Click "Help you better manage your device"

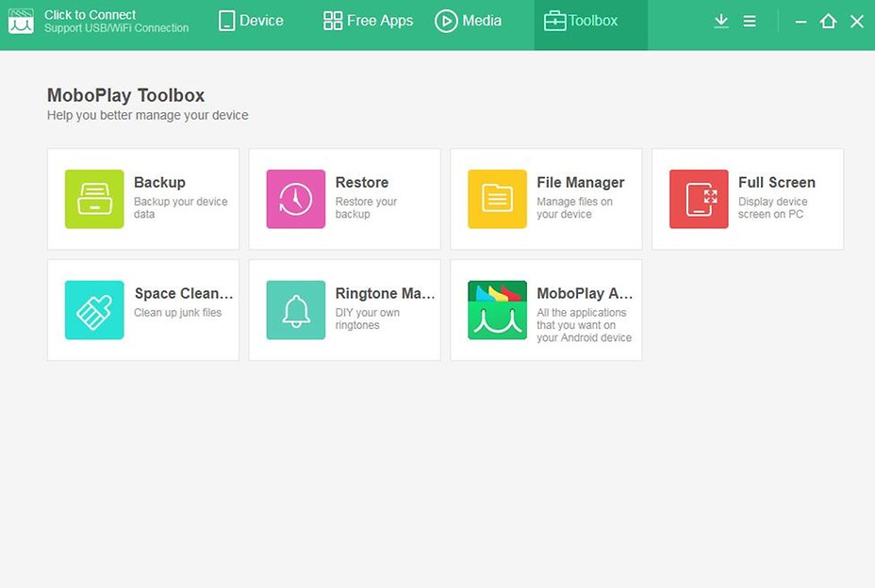[147, 116]
